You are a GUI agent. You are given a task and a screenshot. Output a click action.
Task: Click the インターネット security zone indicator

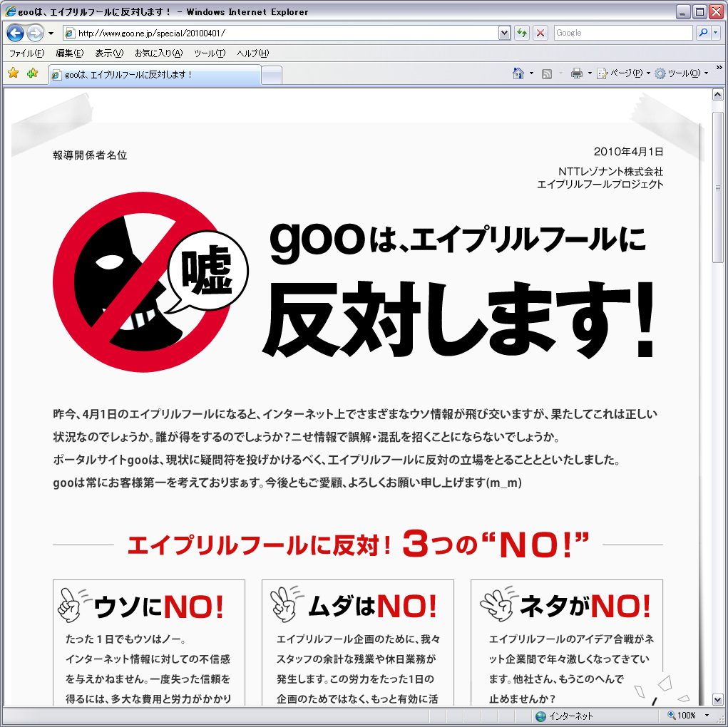[x=563, y=716]
